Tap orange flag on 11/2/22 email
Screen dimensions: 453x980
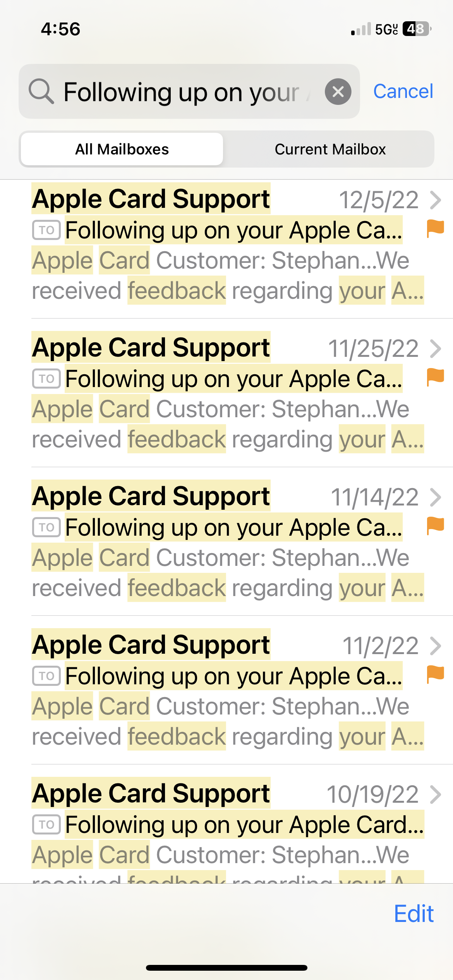click(435, 674)
